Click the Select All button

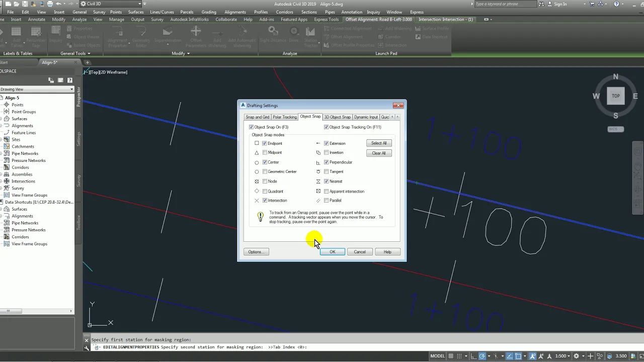[379, 143]
